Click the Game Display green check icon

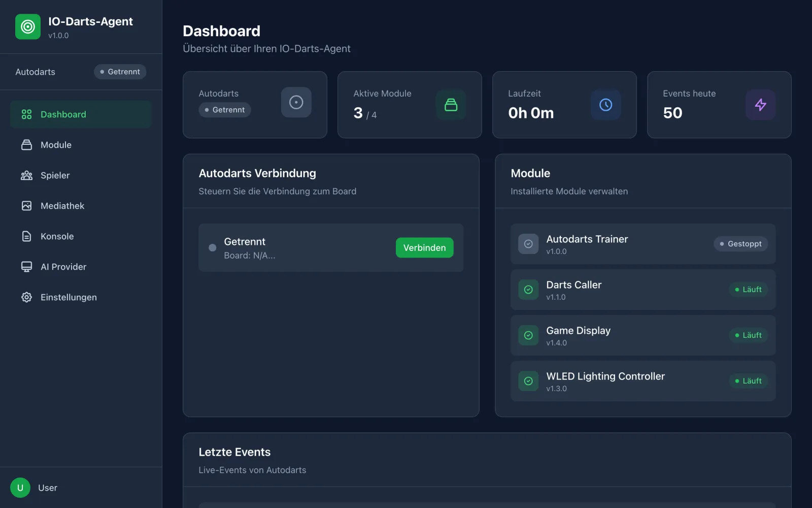coord(528,335)
